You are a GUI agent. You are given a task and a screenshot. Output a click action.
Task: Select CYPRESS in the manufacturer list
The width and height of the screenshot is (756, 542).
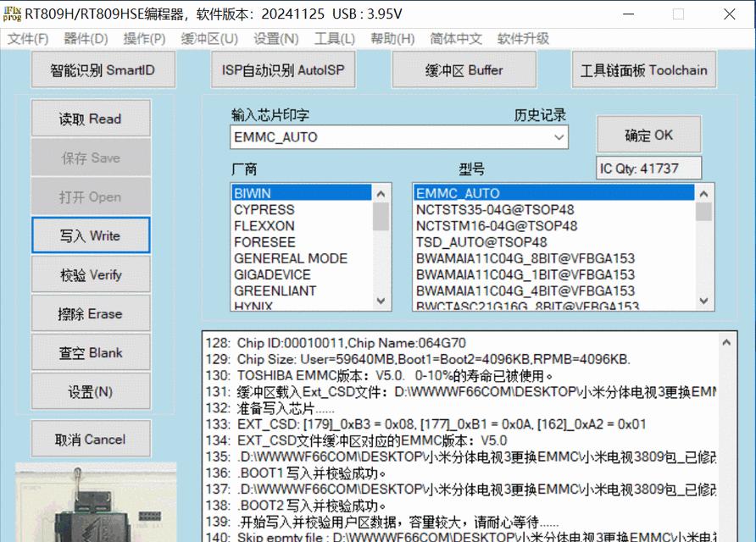[302, 209]
